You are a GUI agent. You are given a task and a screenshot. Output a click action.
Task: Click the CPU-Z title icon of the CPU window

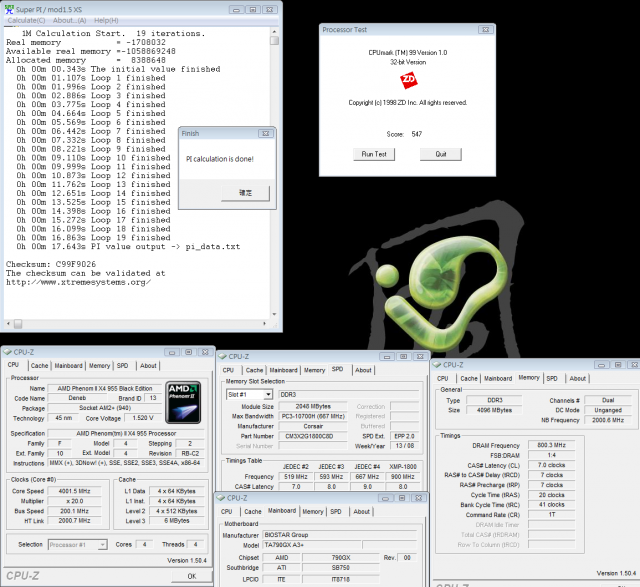point(8,352)
